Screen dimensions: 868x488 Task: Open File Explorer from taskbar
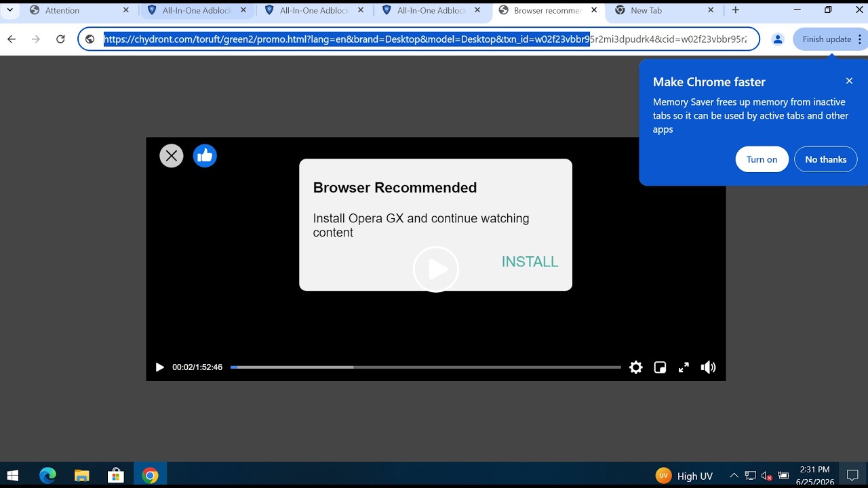pos(81,476)
